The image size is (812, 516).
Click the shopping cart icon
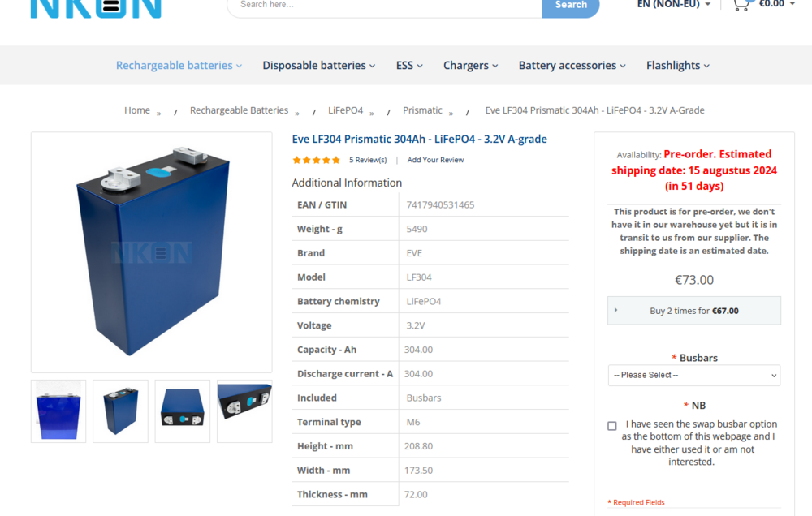coord(741,5)
